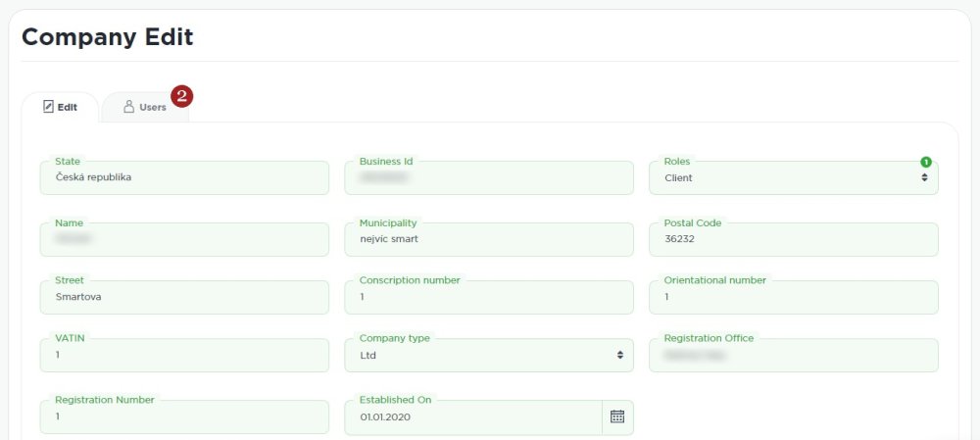Open the Established On calendar picker

tap(617, 416)
